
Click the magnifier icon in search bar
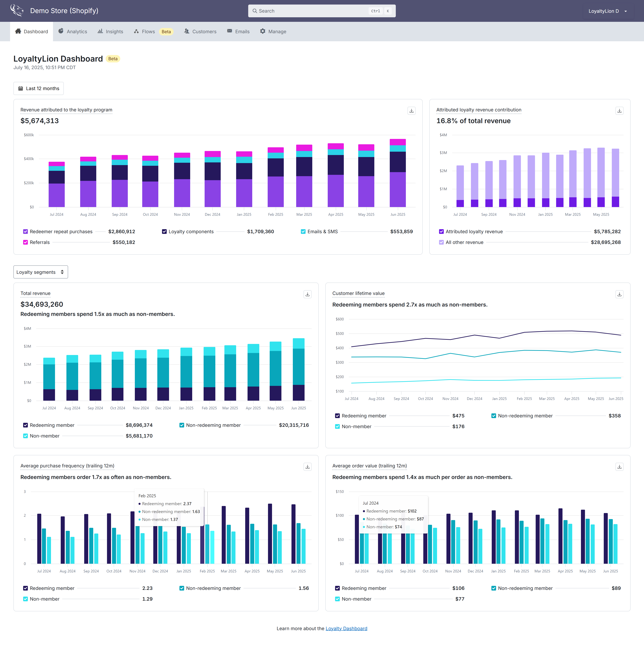[255, 11]
